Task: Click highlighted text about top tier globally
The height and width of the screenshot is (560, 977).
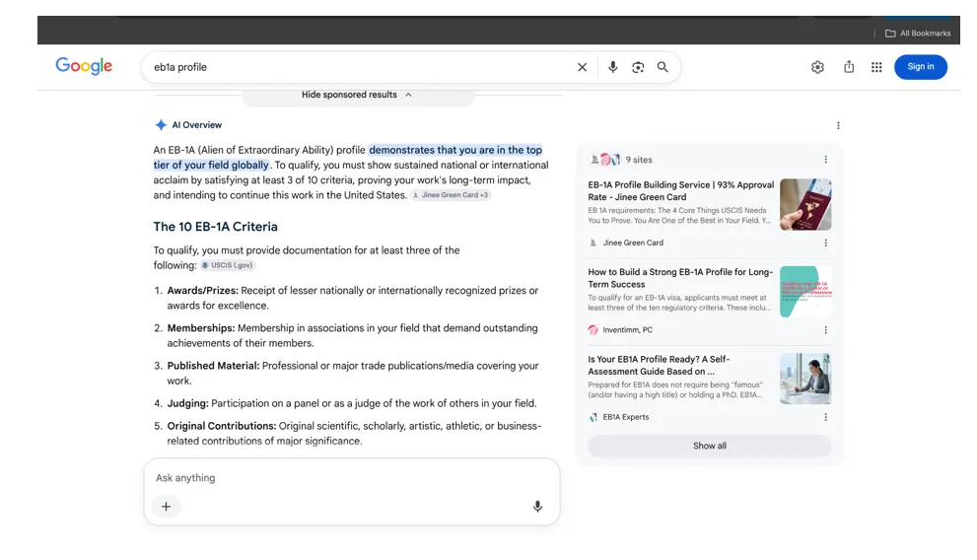Action: [x=348, y=158]
